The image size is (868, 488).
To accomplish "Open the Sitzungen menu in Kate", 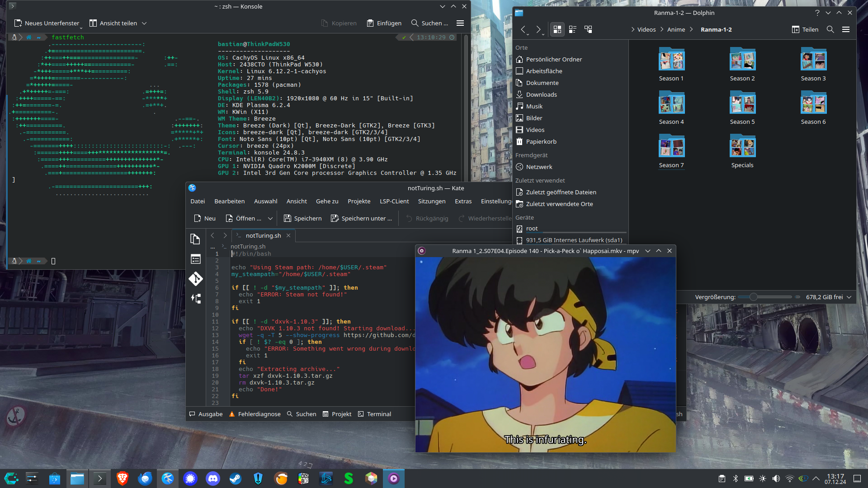I will 432,201.
